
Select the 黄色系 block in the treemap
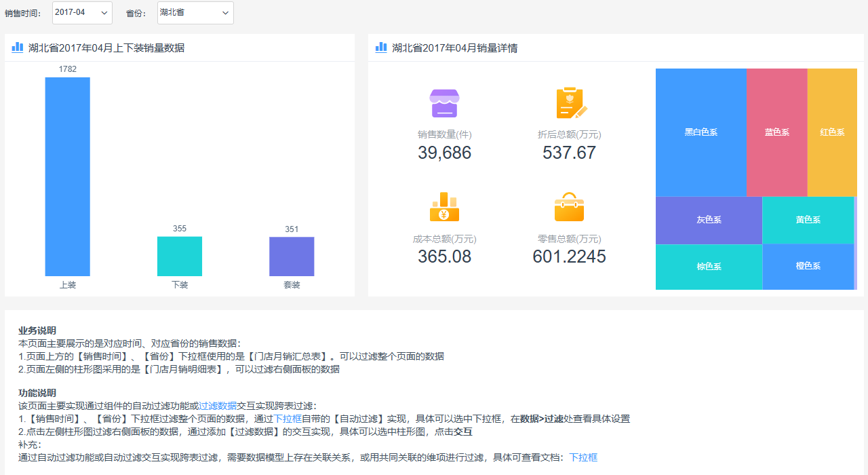(x=808, y=220)
